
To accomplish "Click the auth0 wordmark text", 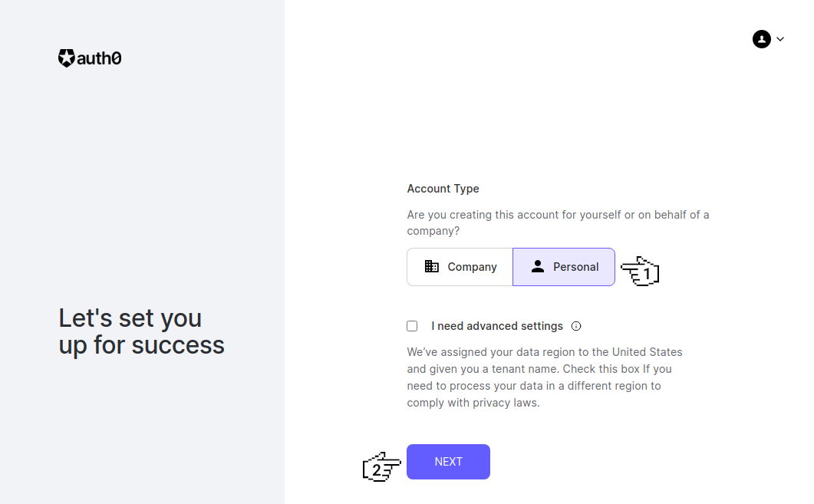I will [100, 58].
